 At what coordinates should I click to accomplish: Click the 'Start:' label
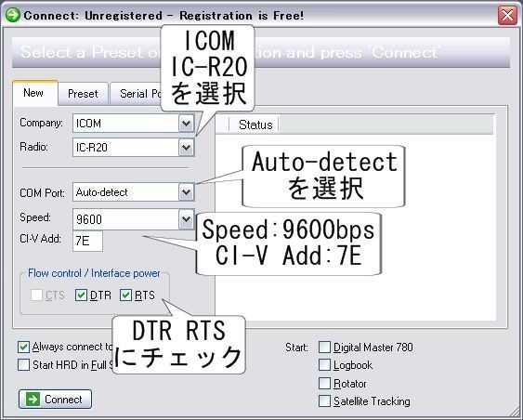coord(296,348)
